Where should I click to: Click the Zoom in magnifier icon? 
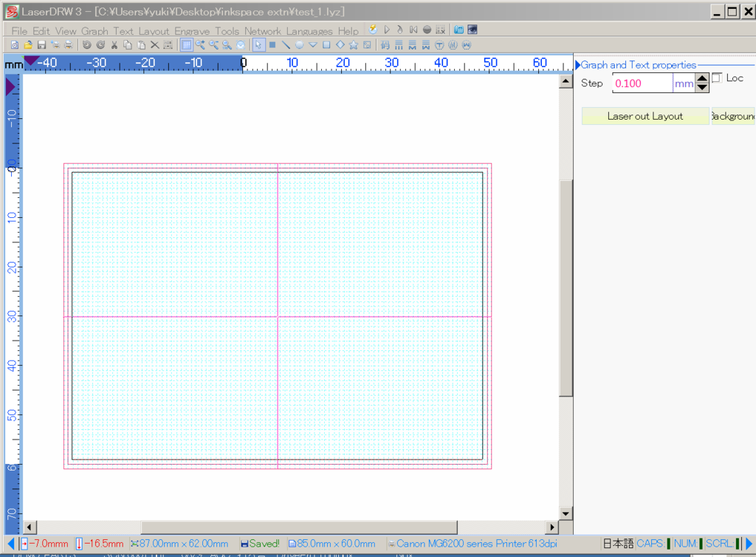click(200, 45)
